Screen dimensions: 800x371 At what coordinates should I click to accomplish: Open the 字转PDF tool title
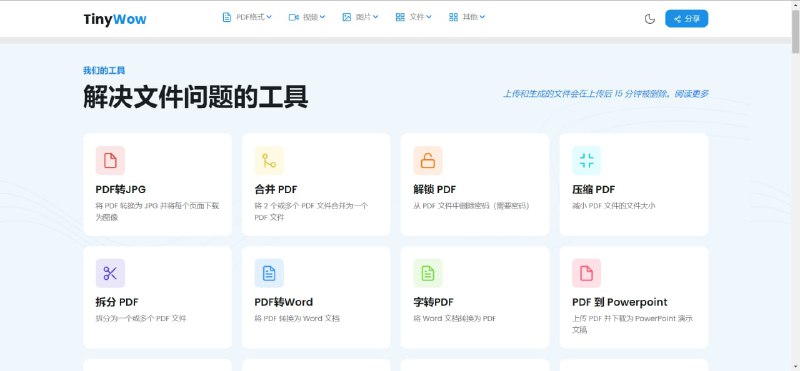433,302
